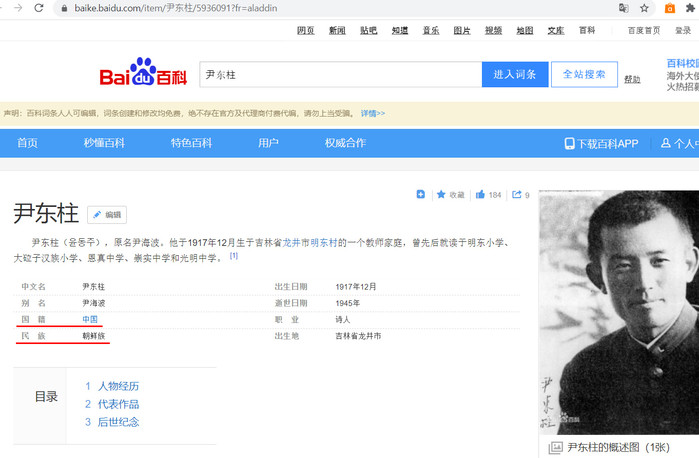Follow the 明东村 link in summary
Screen dimensions: 699x458
[324, 243]
